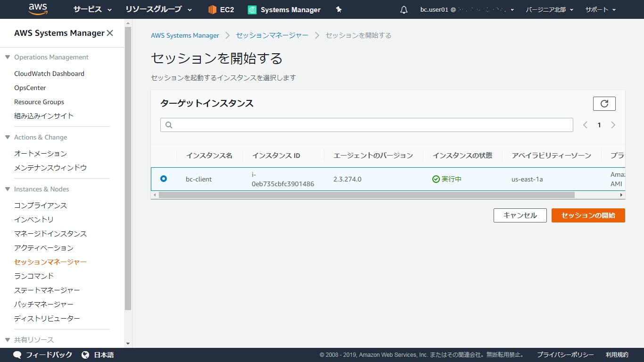The width and height of the screenshot is (644, 362).
Task: Open コンプライアンス in the sidebar
Action: 41,206
